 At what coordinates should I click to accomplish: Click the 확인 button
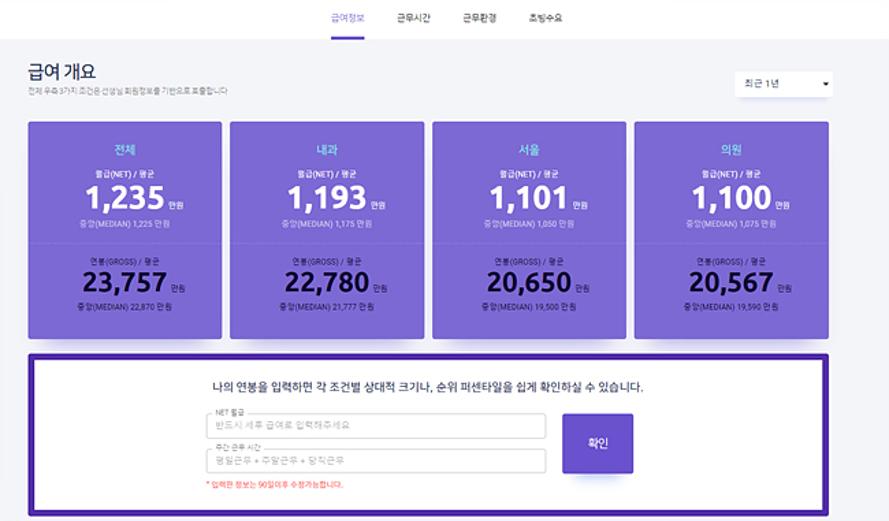pyautogui.click(x=598, y=443)
